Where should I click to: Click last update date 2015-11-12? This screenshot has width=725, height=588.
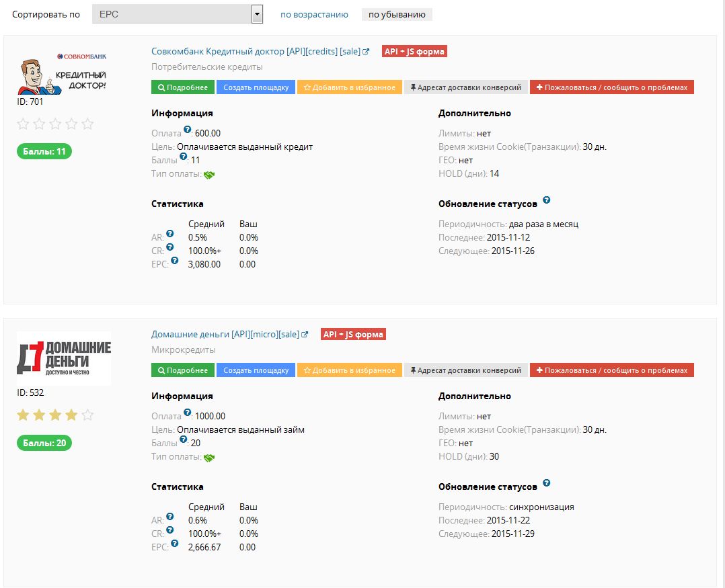[x=508, y=237]
